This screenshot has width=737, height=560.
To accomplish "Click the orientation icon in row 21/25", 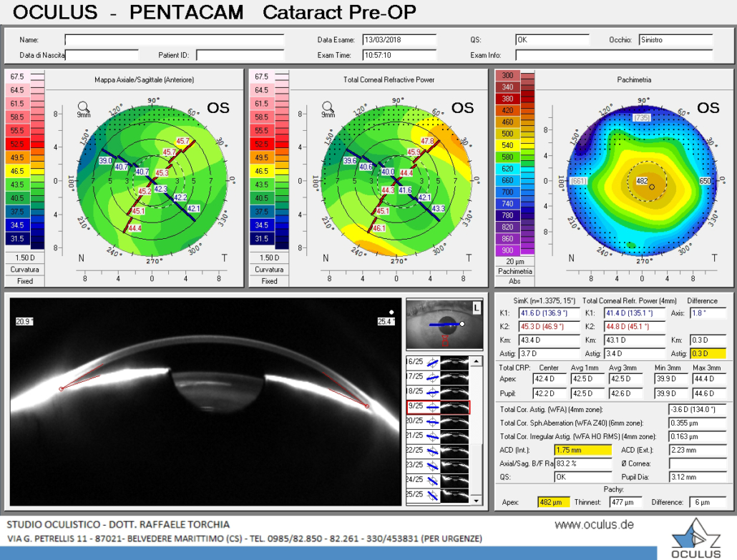I will point(432,436).
